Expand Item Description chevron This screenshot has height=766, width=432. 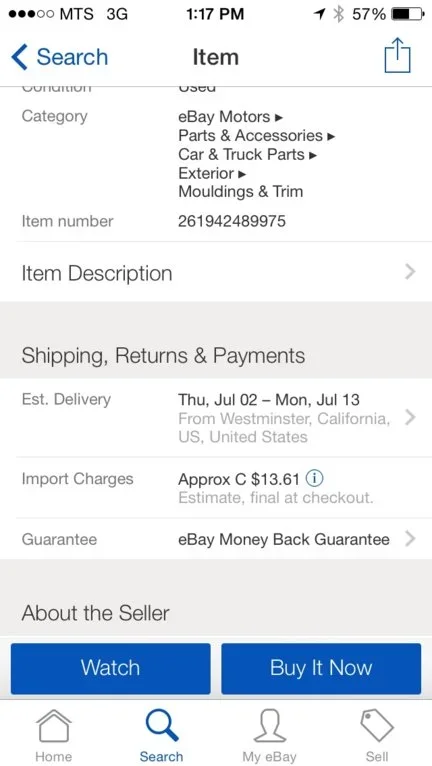click(x=410, y=272)
